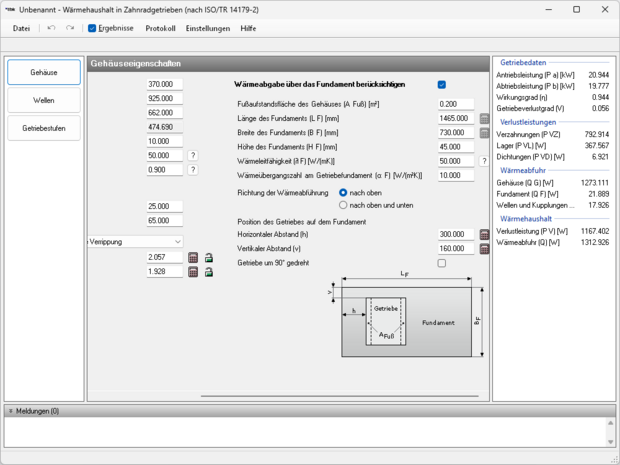
Task: Switch to the Getriebestufen section
Action: pos(43,128)
